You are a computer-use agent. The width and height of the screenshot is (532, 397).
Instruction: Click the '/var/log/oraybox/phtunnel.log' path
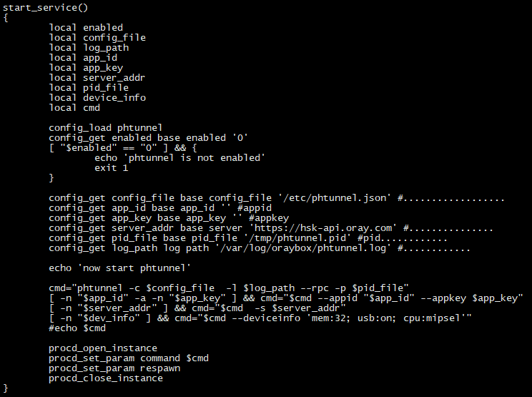pos(303,248)
